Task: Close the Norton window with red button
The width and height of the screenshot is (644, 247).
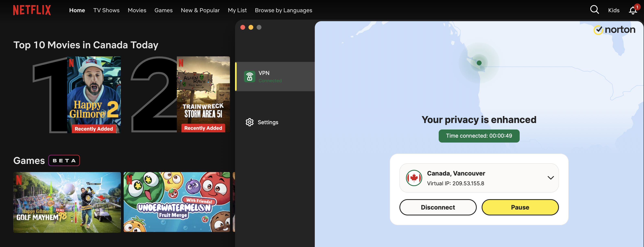Action: (243, 27)
